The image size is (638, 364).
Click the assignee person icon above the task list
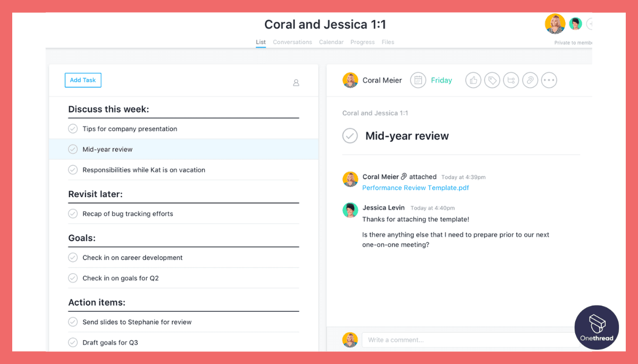point(296,83)
